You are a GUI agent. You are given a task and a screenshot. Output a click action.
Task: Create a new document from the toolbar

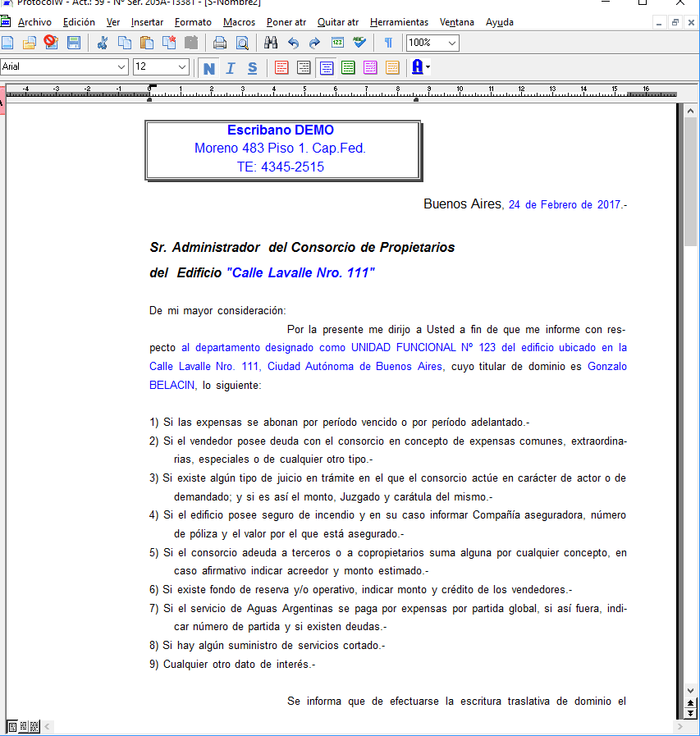7,43
